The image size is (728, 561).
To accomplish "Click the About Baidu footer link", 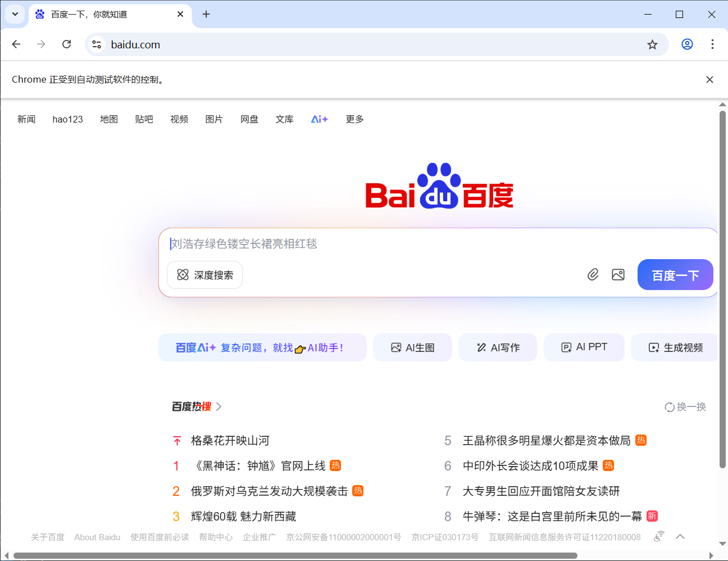I will point(97,537).
